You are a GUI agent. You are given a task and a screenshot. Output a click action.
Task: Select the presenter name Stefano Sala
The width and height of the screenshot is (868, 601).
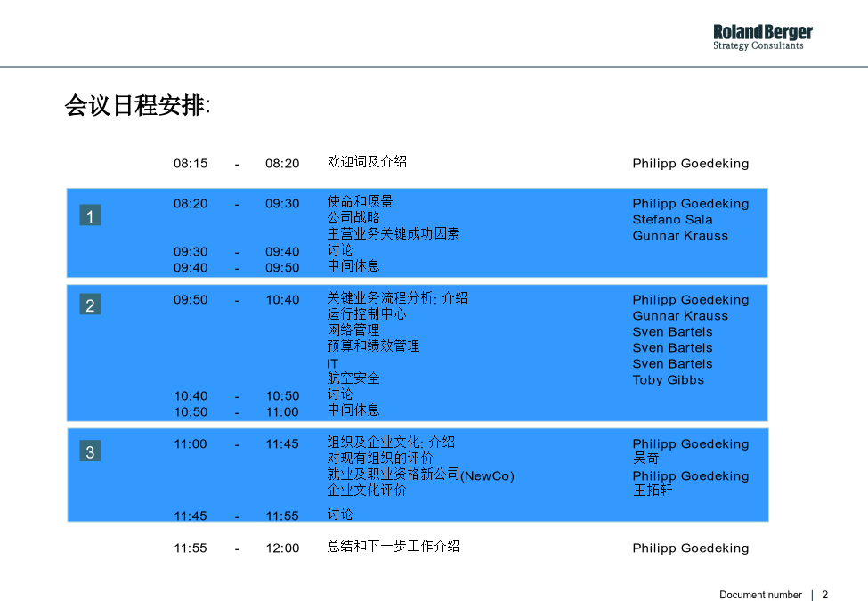[672, 220]
